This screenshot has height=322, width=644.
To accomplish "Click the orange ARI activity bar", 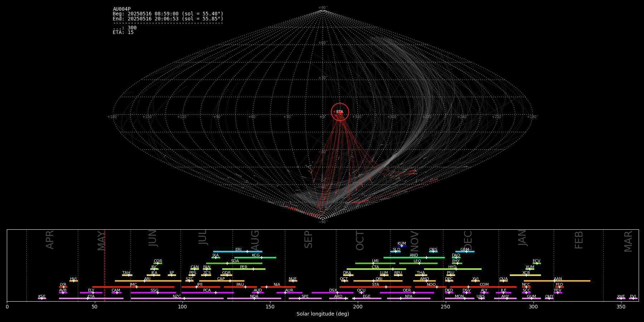I will [x=148, y=281].
